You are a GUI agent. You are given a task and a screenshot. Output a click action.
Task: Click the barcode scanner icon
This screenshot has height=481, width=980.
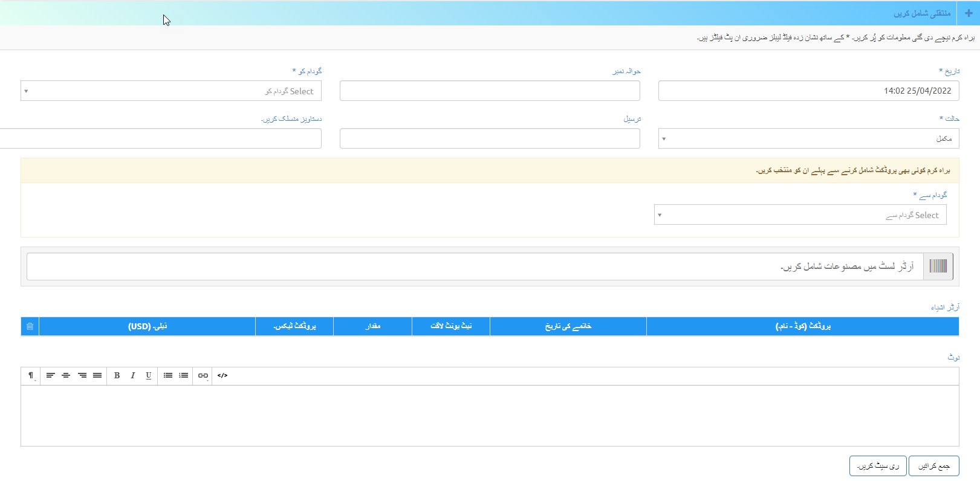(x=938, y=266)
